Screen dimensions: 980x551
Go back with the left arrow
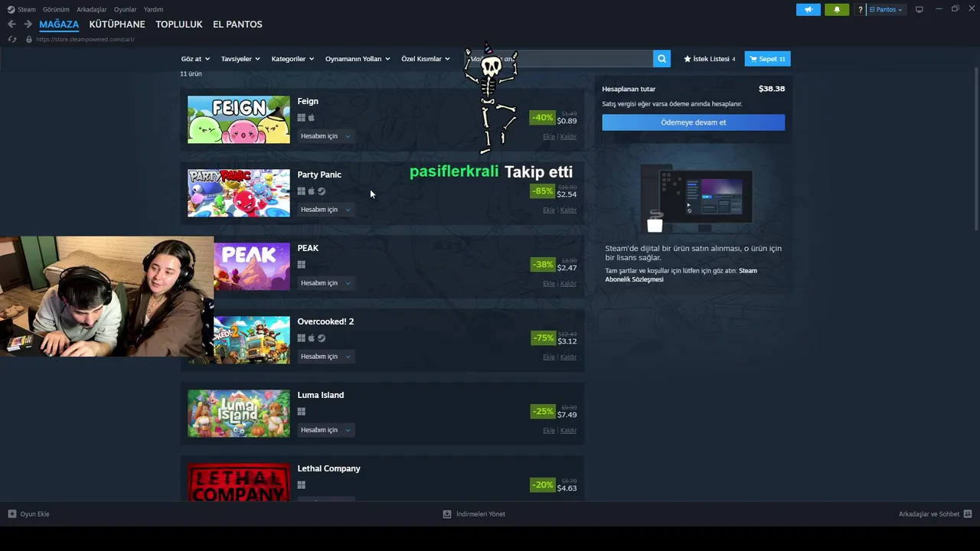coord(11,24)
